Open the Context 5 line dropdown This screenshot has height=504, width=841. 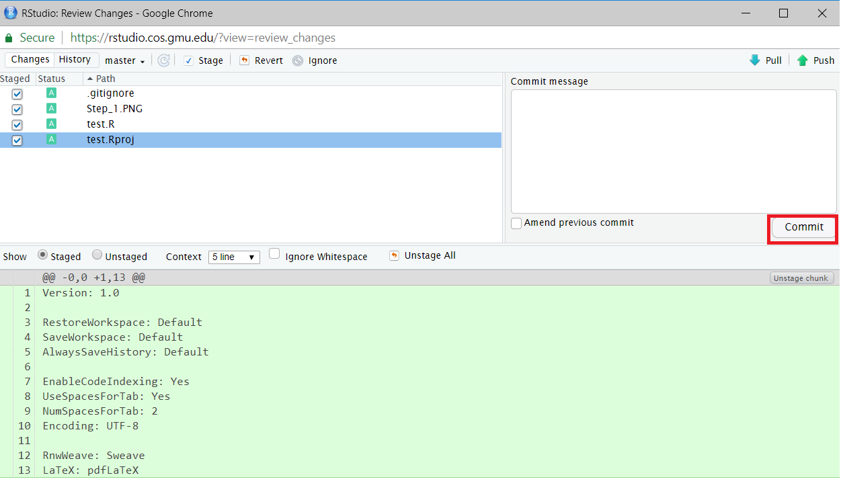pos(234,257)
